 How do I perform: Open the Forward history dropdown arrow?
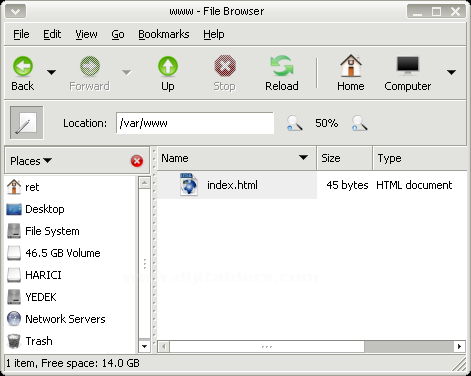(126, 72)
